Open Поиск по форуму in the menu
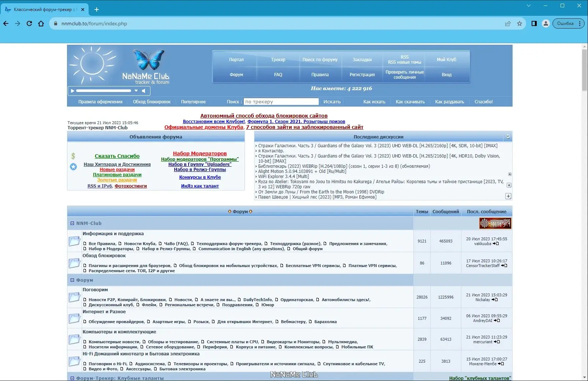The height and width of the screenshot is (381, 588). pos(320,60)
